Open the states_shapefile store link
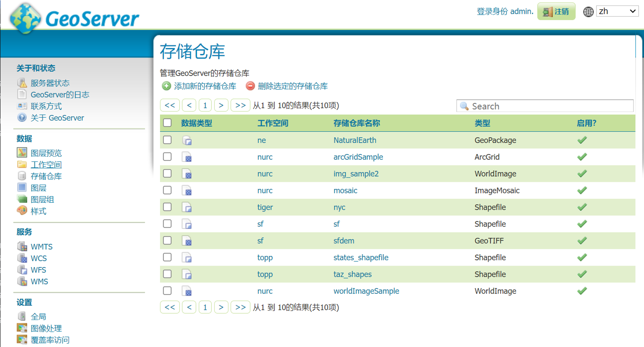This screenshot has width=644, height=347. tap(361, 257)
